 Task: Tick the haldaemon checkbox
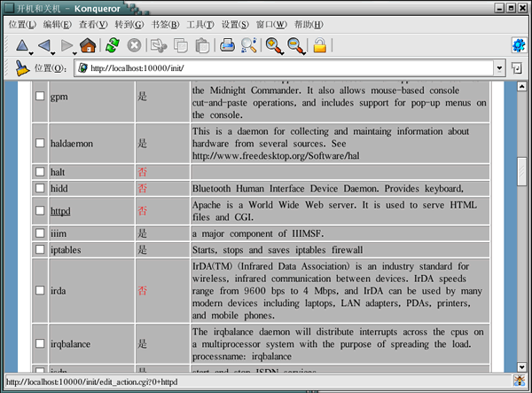(x=40, y=143)
